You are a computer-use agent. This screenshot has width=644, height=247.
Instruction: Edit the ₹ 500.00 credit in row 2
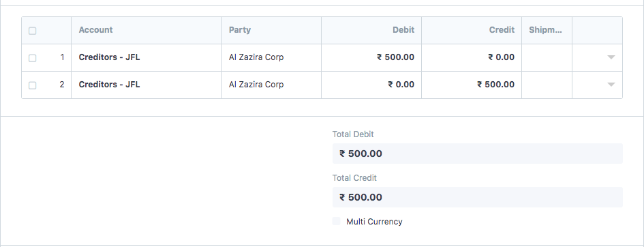point(472,85)
